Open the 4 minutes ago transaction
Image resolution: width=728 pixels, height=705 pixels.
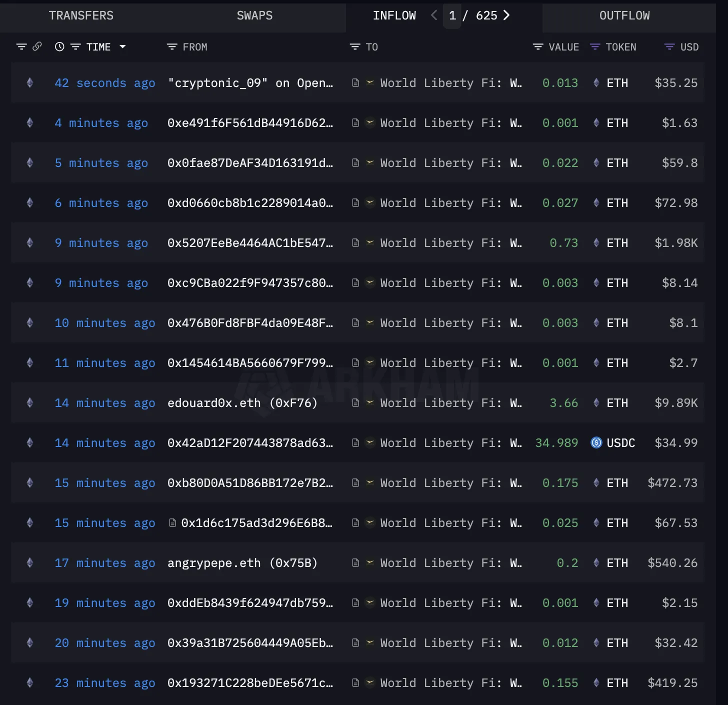[x=101, y=123]
